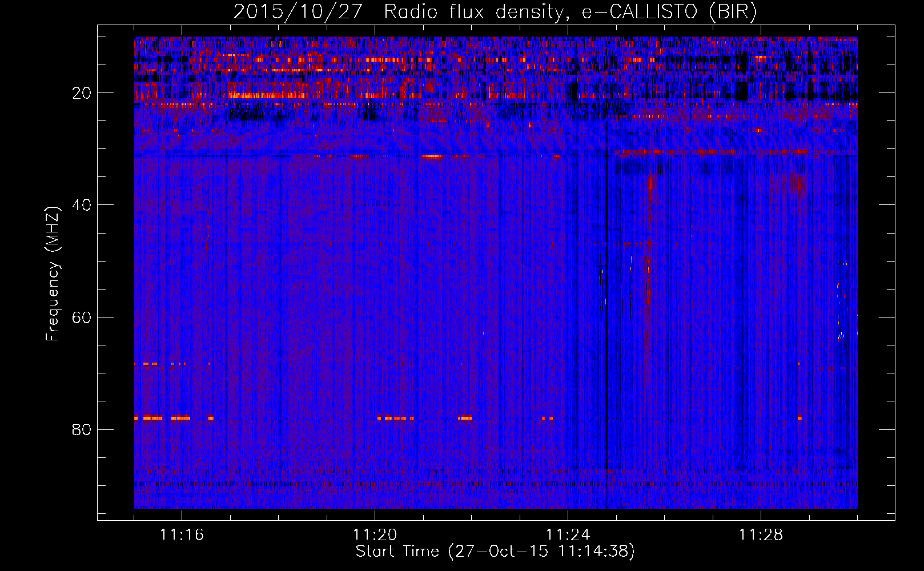Select the "Start Time (27-Oct-15 11:14:38)" axis label
The height and width of the screenshot is (571, 924).
495,552
